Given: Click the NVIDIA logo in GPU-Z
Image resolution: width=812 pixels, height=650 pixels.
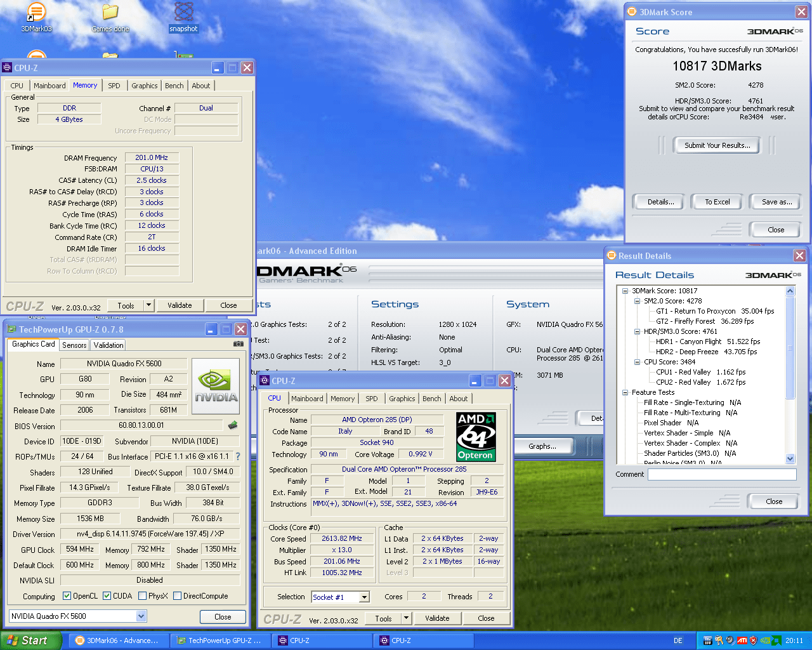Looking at the screenshot, I should 216,387.
